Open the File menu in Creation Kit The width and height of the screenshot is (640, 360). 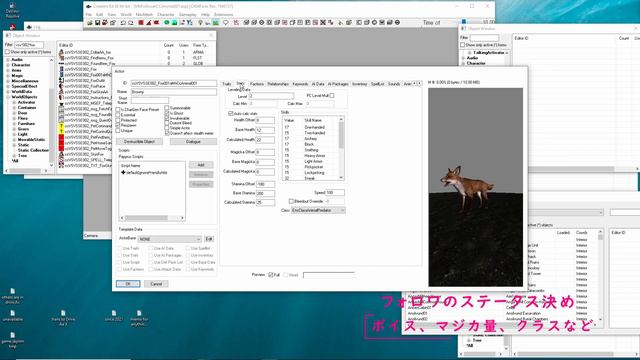click(x=89, y=14)
